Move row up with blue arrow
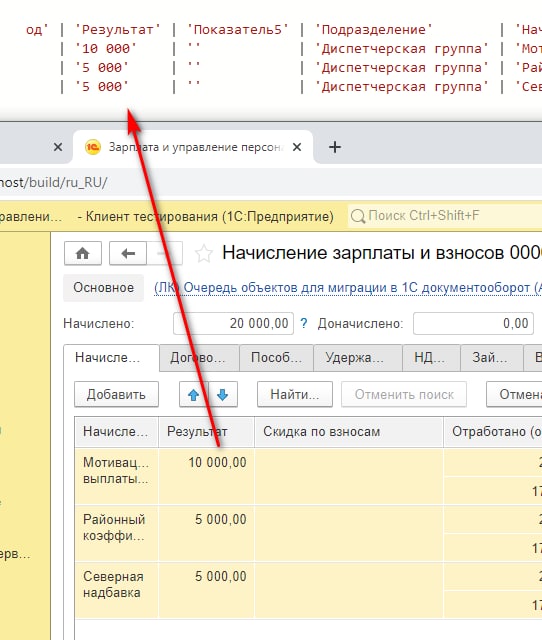Viewport: 542px width, 640px height. (x=193, y=394)
